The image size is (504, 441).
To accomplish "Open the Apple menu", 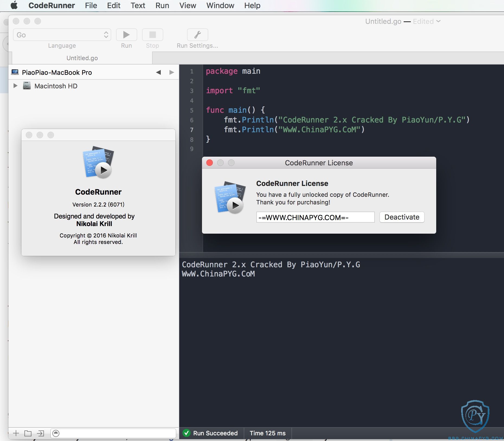I will (x=14, y=5).
